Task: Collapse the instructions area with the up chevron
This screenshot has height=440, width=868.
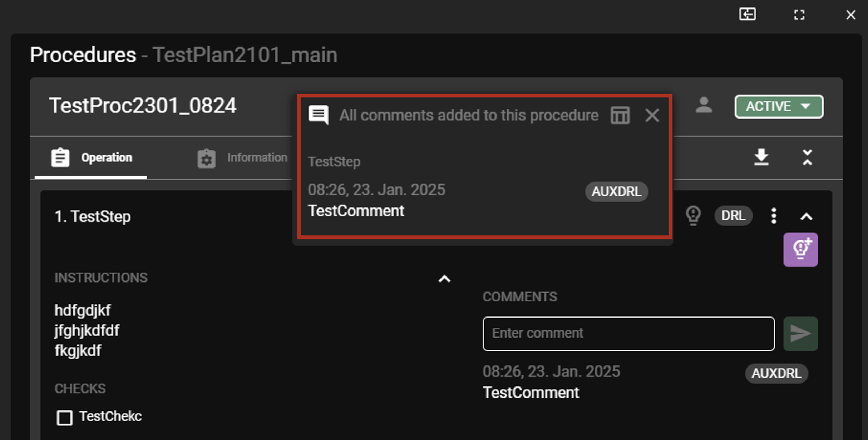Action: tap(444, 279)
